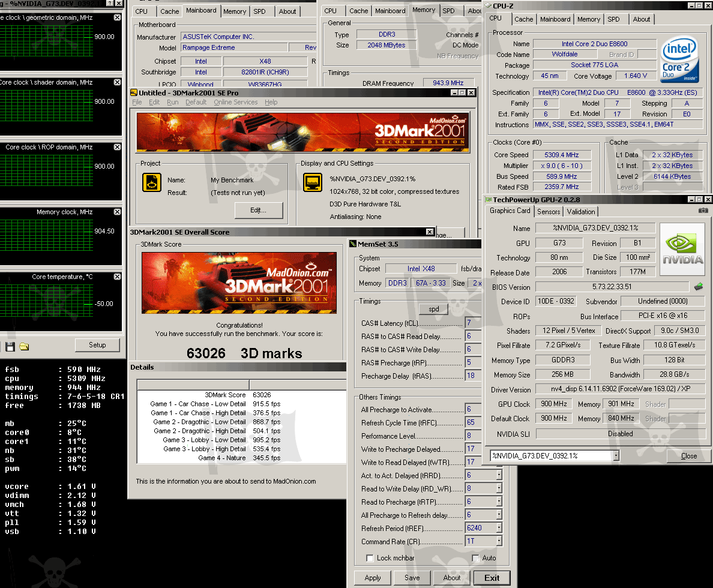Viewport: 713px width, 588px height.
Task: Click the MemSet title bar icon
Action: tap(353, 244)
